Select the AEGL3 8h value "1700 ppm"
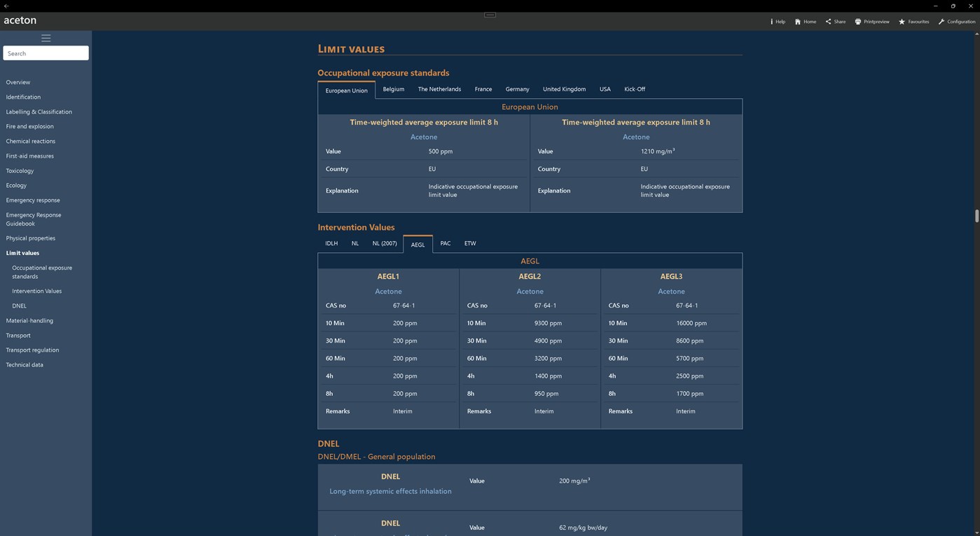 point(690,393)
